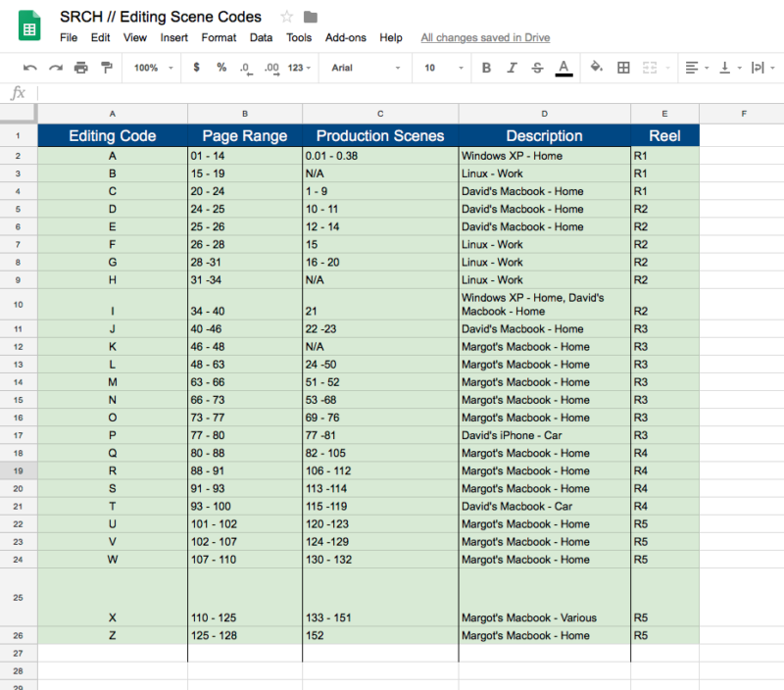Open Google Sheets home icon
Image resolution: width=784 pixels, height=690 pixels.
click(x=29, y=25)
